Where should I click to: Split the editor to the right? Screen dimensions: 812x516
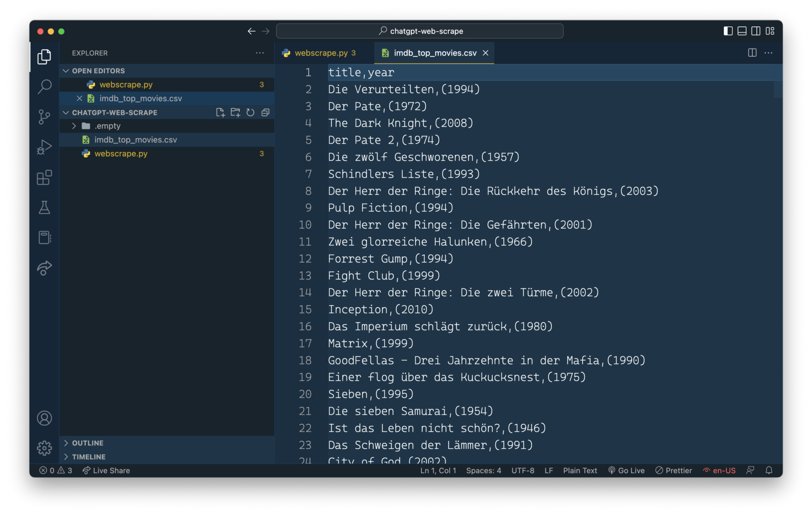752,53
